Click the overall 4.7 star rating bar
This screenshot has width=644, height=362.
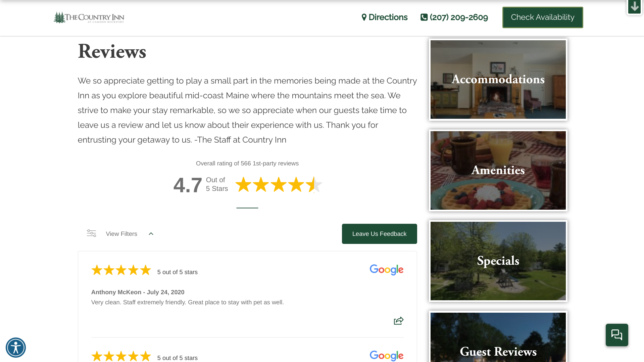[x=279, y=185]
